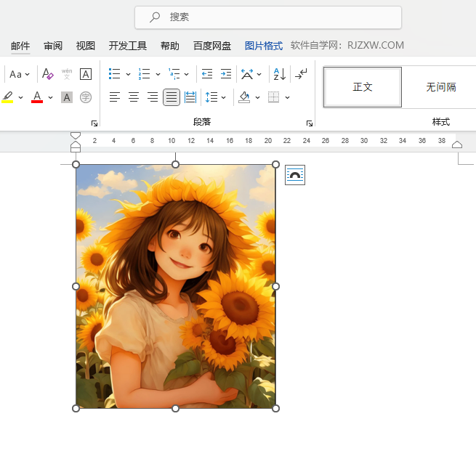Toggle character shading button
Image resolution: width=476 pixels, height=456 pixels.
(67, 97)
